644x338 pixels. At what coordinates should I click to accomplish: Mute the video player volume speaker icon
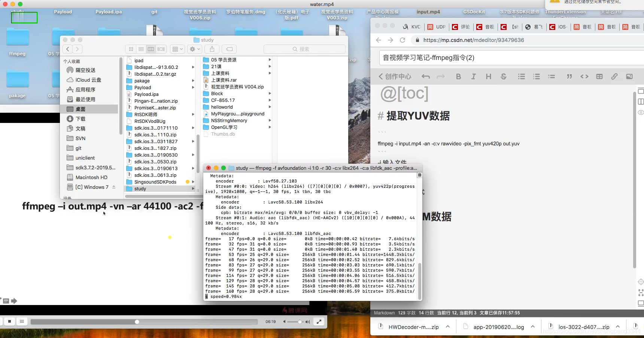[x=285, y=322]
